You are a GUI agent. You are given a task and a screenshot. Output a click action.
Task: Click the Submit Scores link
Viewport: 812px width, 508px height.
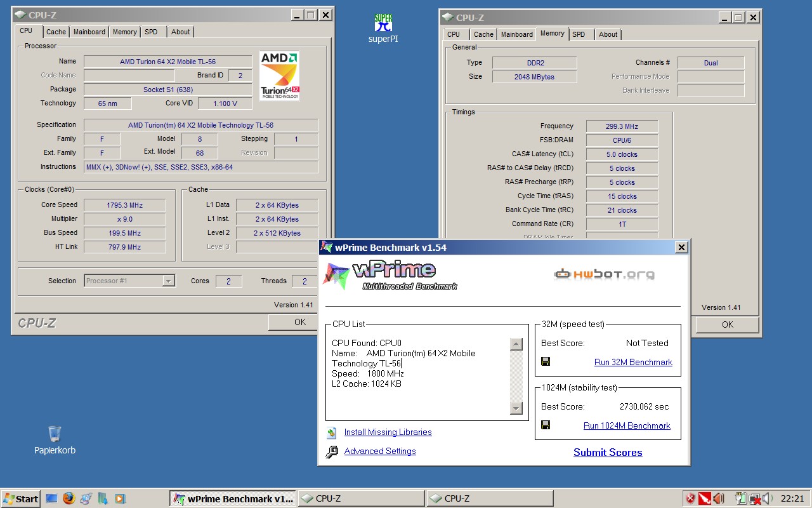[x=608, y=452]
